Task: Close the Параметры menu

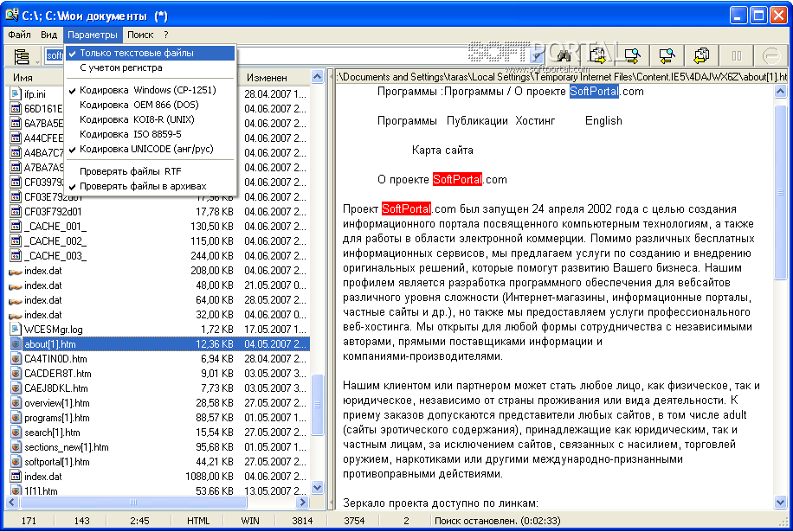Action: [93, 35]
